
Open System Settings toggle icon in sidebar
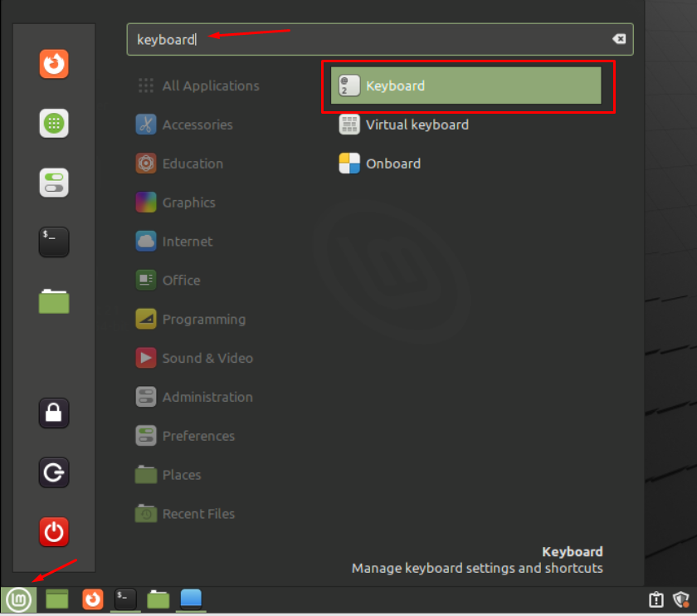point(54,183)
